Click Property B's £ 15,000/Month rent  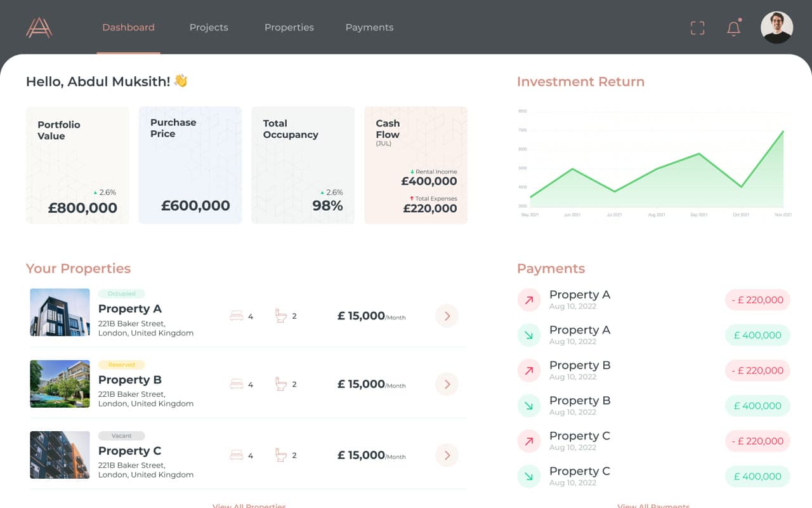click(x=371, y=384)
